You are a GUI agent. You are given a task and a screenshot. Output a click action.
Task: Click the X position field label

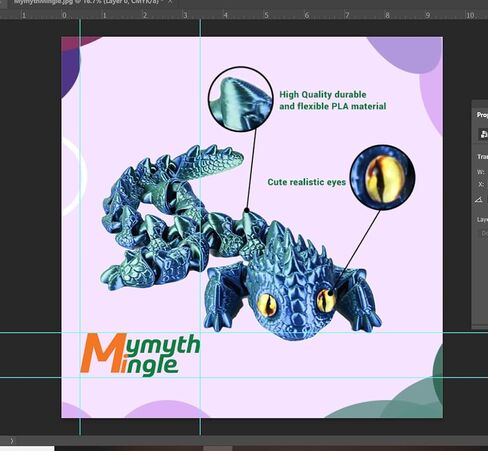481,184
